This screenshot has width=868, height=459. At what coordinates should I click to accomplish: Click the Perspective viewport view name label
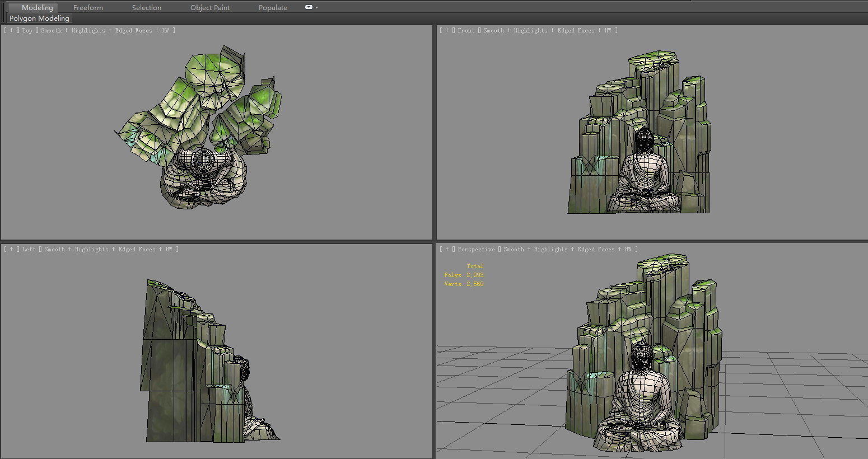[x=476, y=249]
